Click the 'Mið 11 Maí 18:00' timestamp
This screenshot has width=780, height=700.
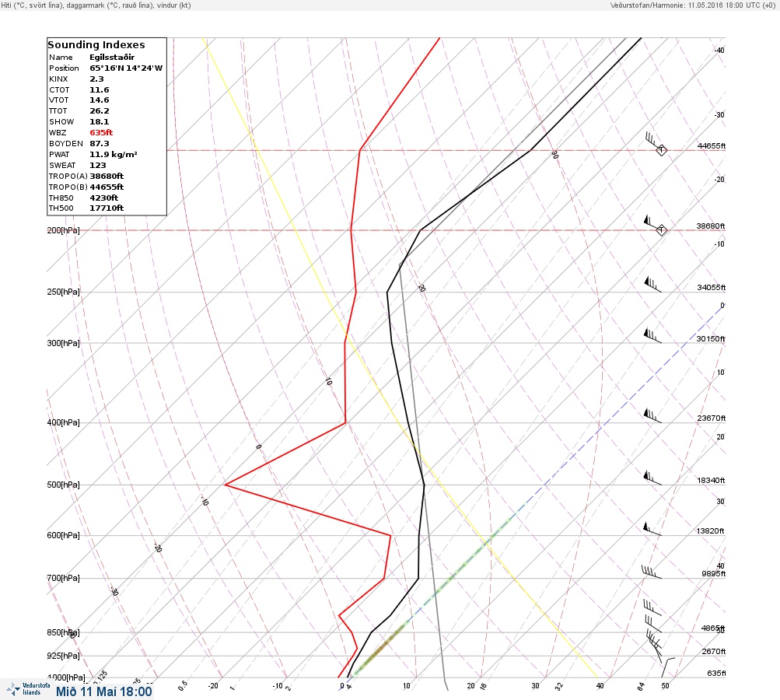click(x=104, y=691)
